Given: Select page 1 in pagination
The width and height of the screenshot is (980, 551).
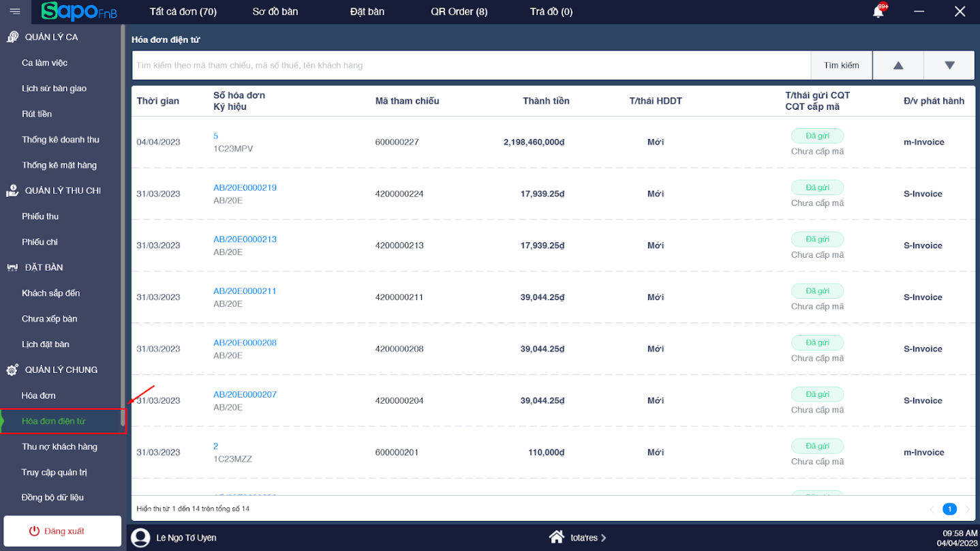Looking at the screenshot, I should (x=949, y=509).
